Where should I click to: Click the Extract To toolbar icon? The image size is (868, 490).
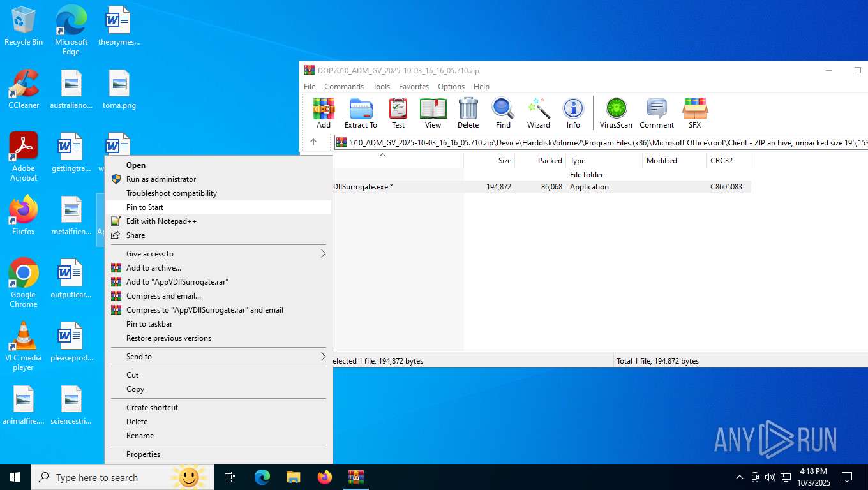[x=361, y=114]
